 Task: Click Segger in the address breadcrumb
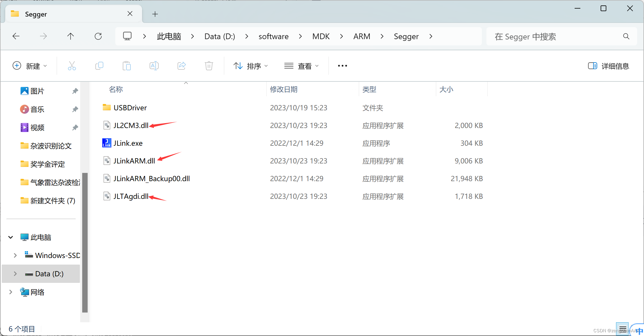406,36
